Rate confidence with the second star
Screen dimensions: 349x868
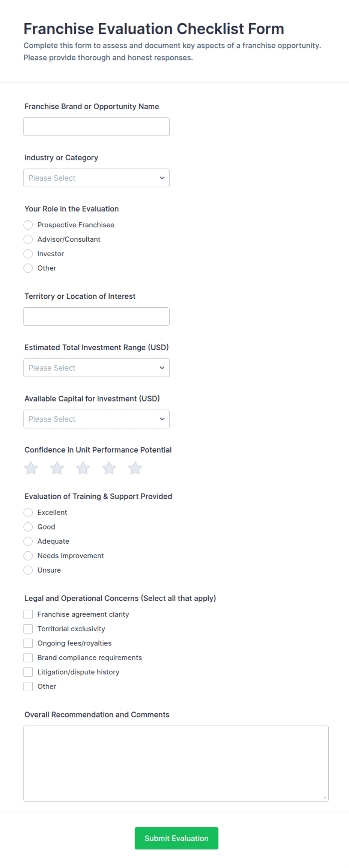(57, 468)
